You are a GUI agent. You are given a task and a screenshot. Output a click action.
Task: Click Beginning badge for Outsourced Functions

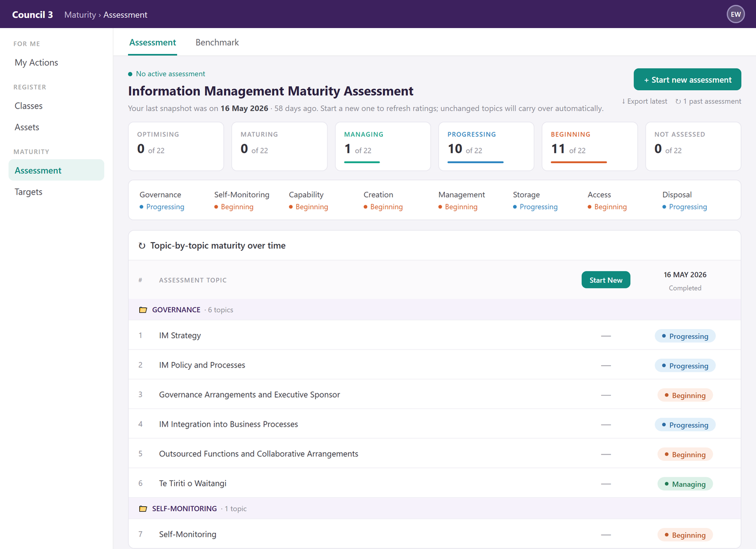point(685,454)
